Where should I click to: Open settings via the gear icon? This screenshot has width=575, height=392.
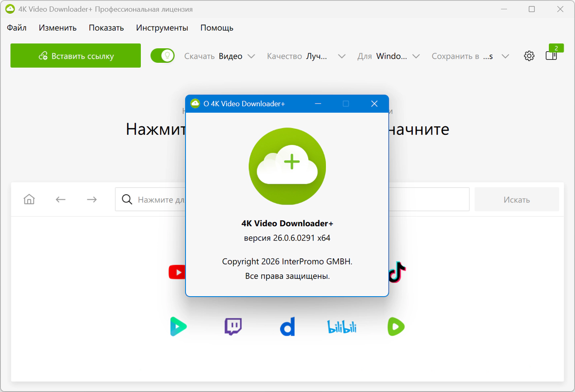tap(529, 56)
